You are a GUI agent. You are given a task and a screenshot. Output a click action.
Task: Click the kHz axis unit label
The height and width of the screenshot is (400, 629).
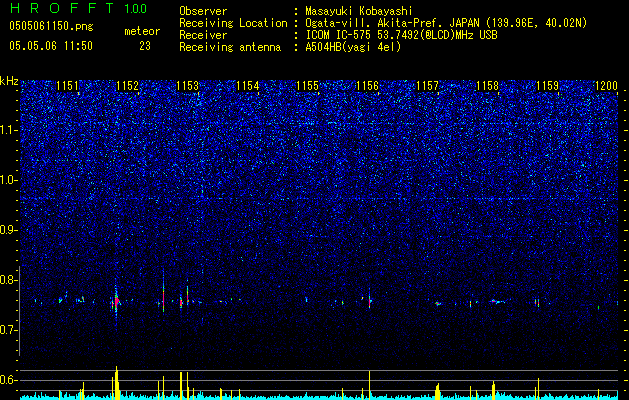click(9, 81)
